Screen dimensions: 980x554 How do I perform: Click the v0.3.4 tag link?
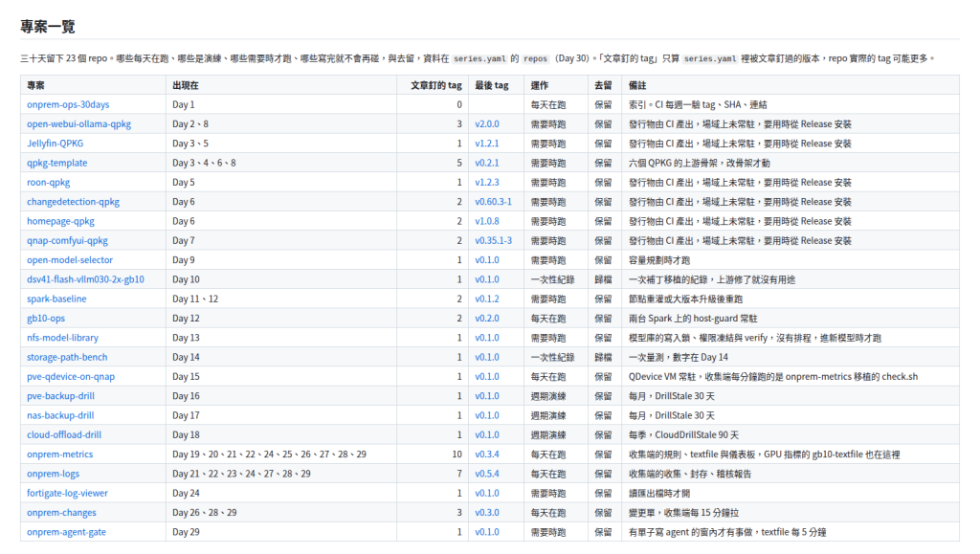487,454
